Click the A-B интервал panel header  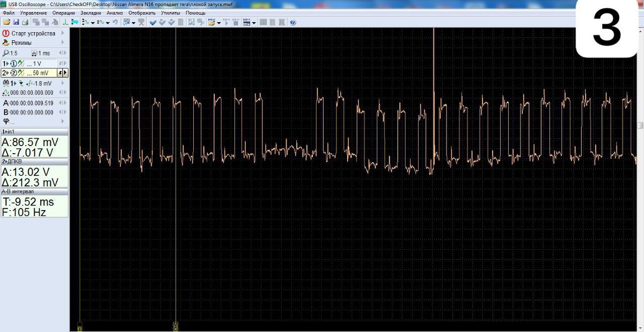click(34, 191)
